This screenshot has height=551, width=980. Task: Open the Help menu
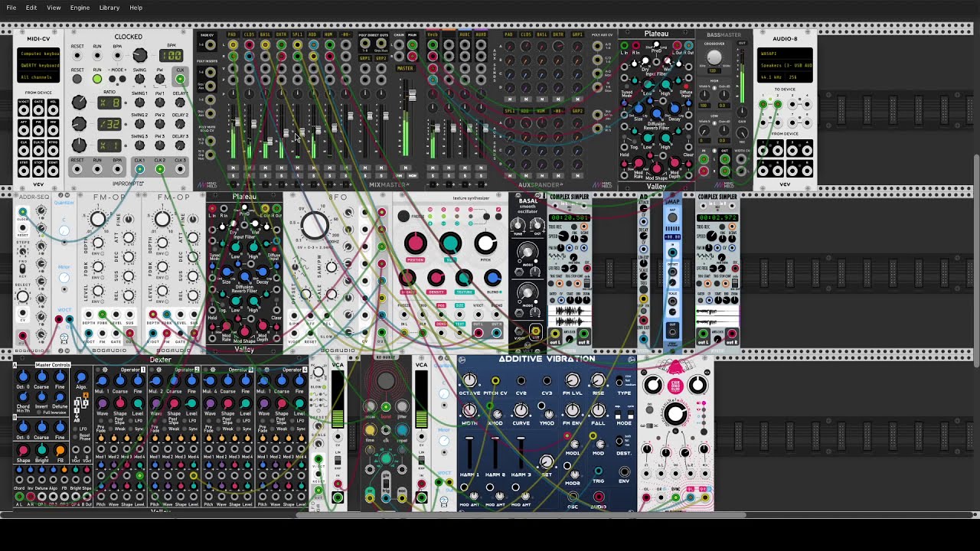pos(136,8)
